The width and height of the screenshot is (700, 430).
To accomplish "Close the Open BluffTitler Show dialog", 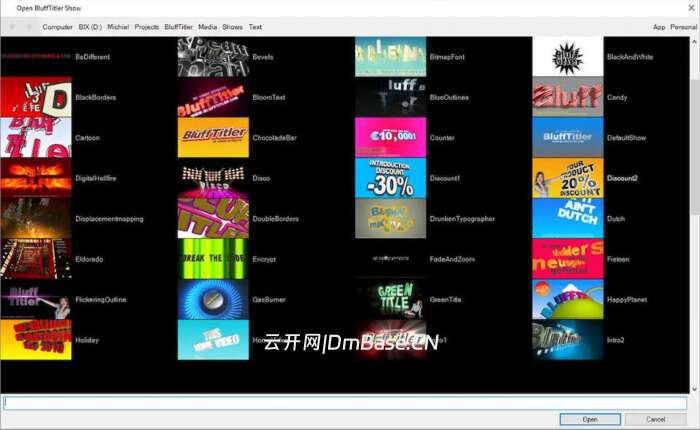I will click(691, 8).
